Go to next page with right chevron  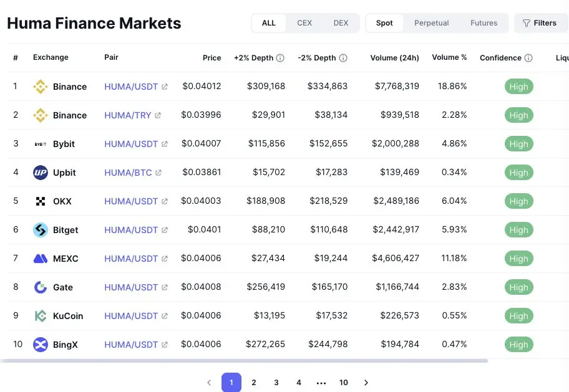coord(366,383)
